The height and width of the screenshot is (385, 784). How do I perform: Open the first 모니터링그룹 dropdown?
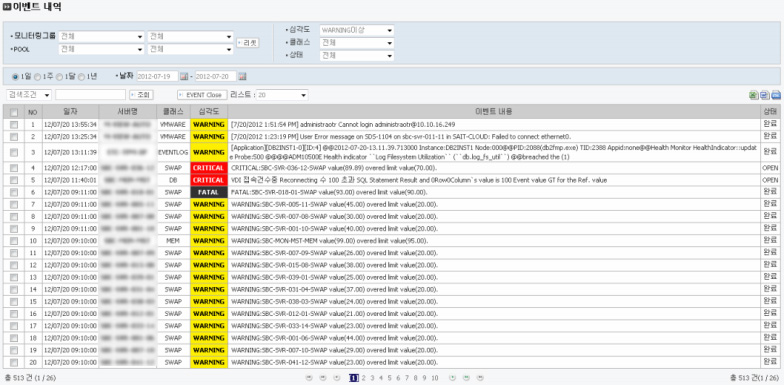102,36
